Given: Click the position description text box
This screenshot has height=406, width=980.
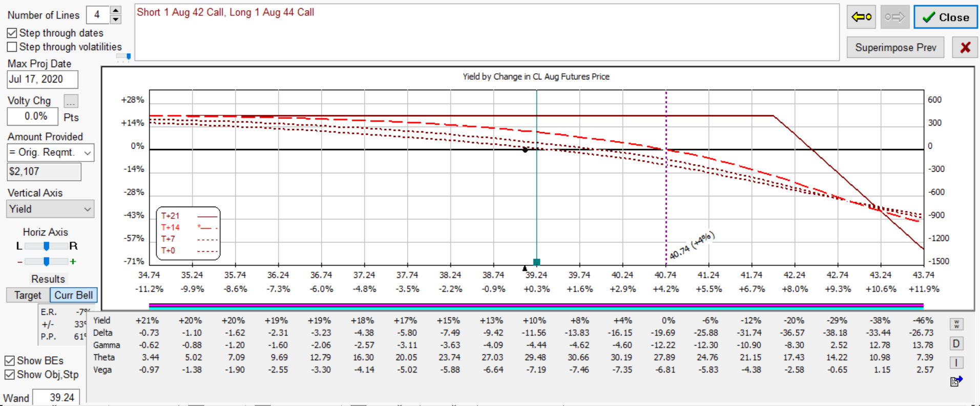Looking at the screenshot, I should (487, 32).
